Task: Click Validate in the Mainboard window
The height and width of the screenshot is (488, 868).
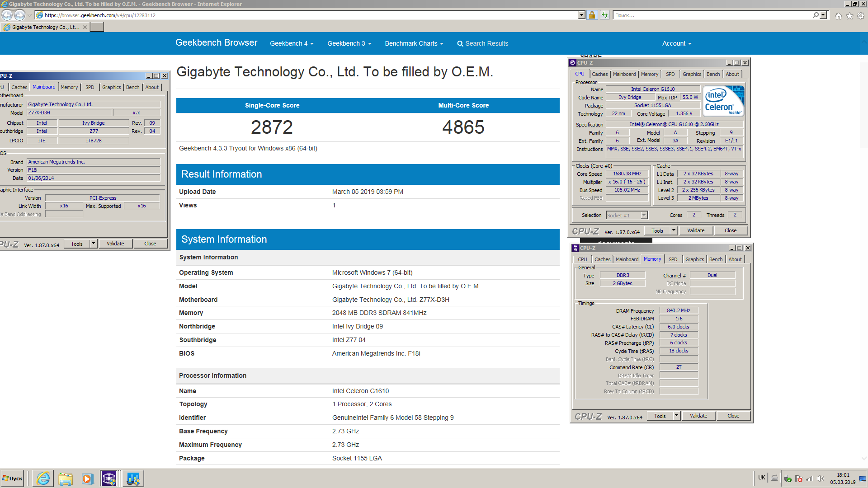Action: pos(115,244)
